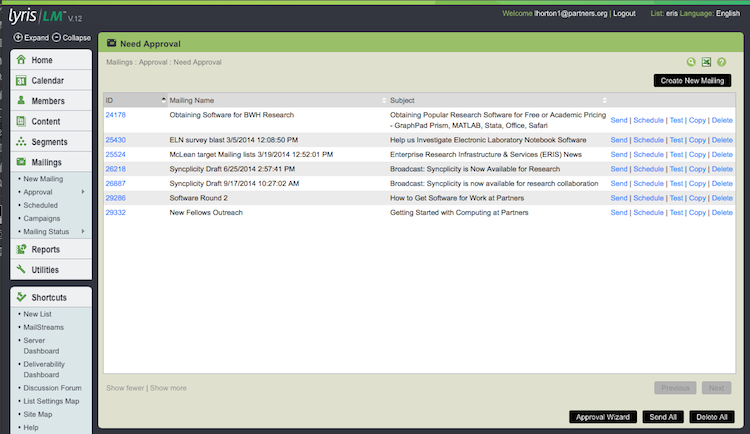Click the Mailings breadcrumb link
The image size is (750, 434).
(x=119, y=62)
